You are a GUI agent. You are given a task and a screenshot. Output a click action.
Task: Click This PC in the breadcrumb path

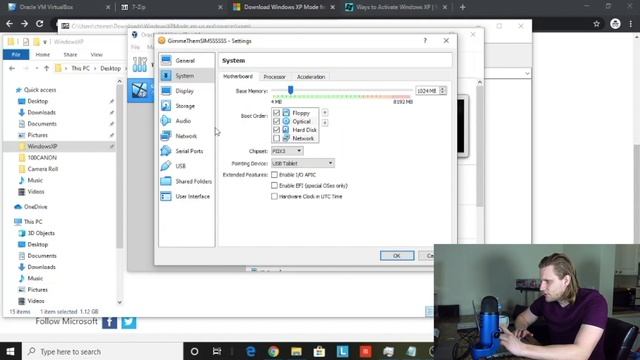tap(80, 68)
